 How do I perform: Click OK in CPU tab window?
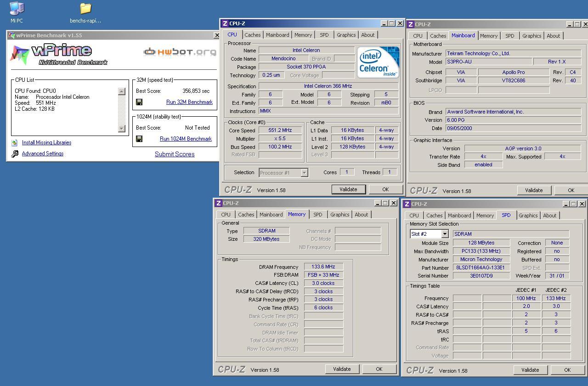(x=385, y=189)
